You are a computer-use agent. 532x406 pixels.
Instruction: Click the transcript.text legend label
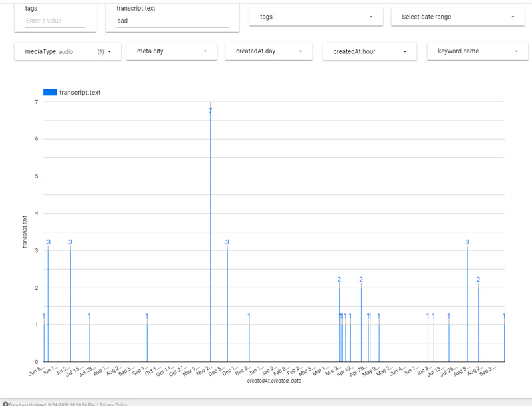coord(80,93)
